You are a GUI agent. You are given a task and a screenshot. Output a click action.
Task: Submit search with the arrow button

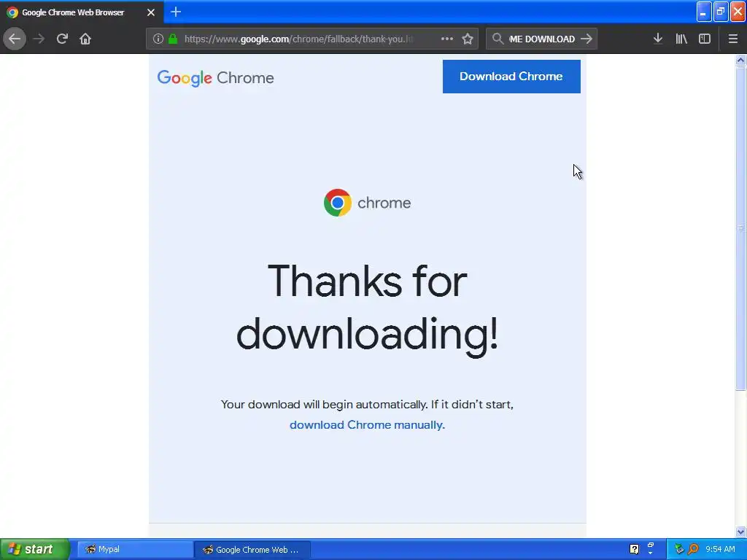(587, 39)
